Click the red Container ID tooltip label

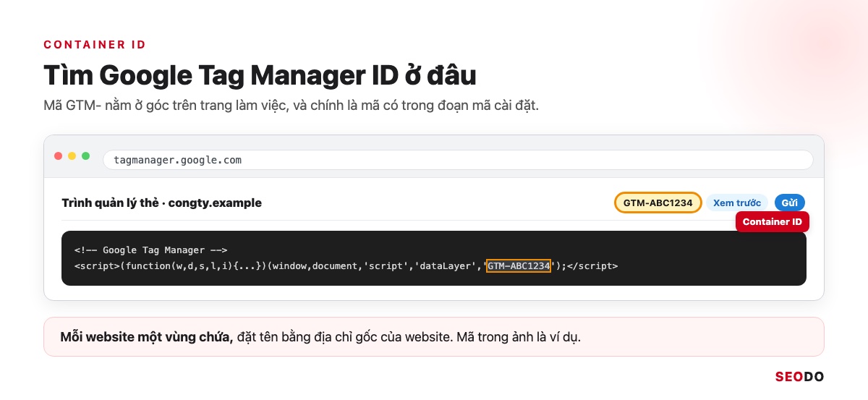pyautogui.click(x=772, y=222)
